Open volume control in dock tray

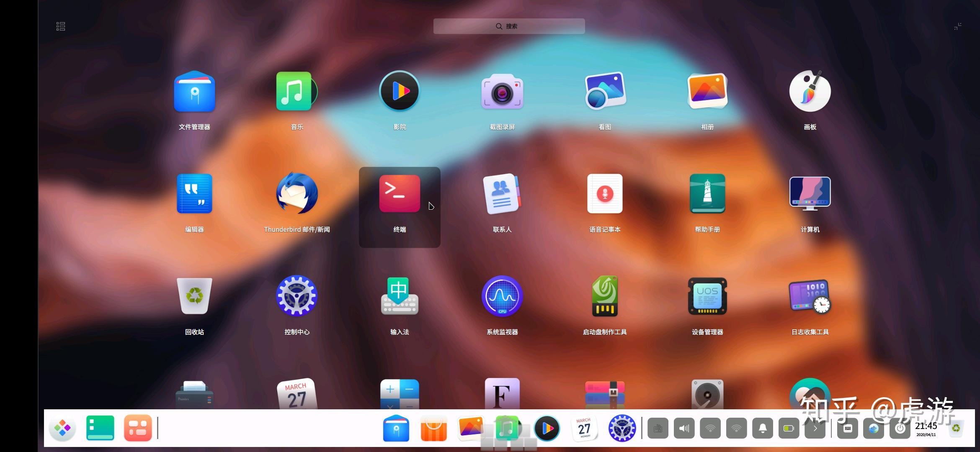click(x=684, y=428)
